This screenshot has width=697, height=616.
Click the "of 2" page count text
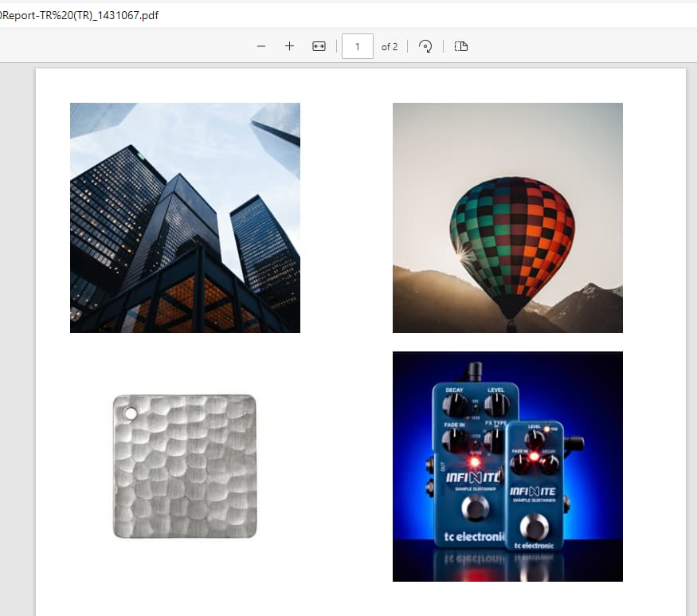coord(390,47)
